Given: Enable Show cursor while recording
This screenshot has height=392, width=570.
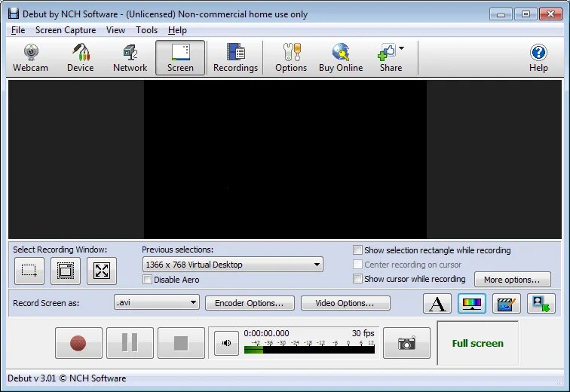Looking at the screenshot, I should [357, 279].
